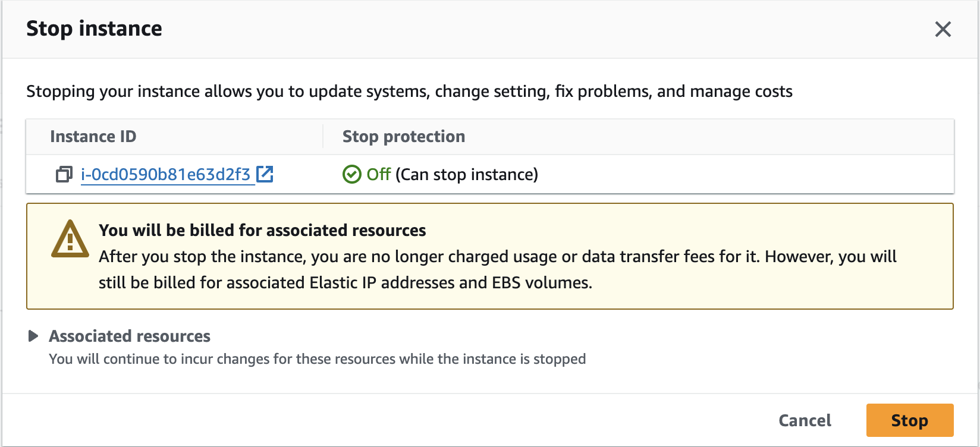980x447 pixels.
Task: Click the green Off status text
Action: coord(378,175)
